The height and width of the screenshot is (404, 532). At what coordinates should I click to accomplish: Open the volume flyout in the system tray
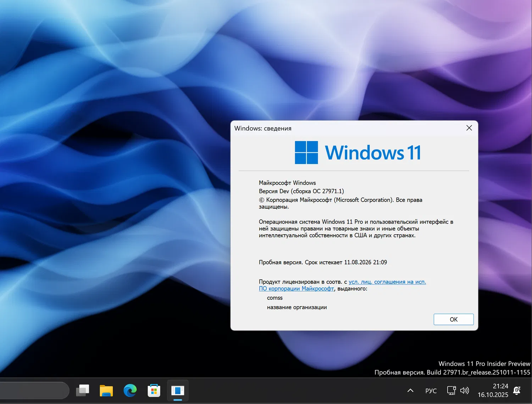[465, 390]
